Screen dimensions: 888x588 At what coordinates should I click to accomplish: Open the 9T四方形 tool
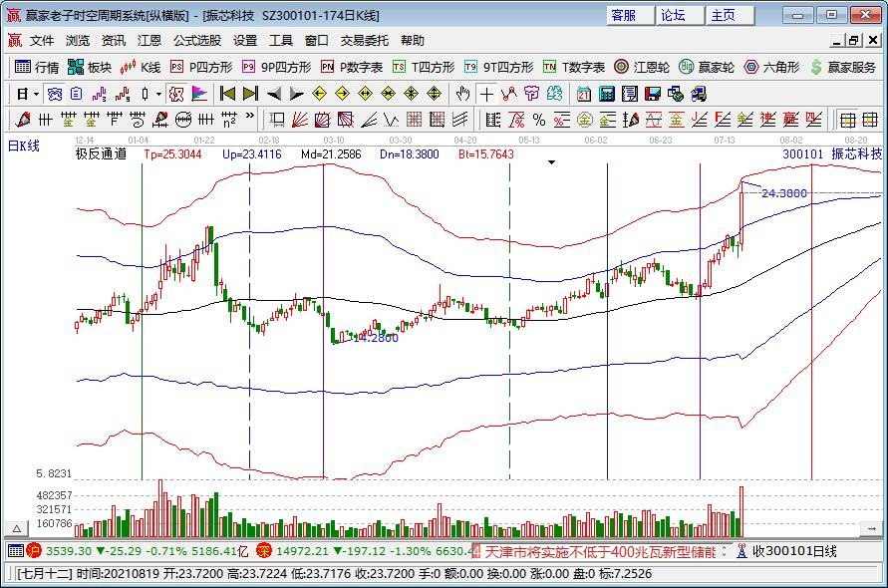click(499, 68)
